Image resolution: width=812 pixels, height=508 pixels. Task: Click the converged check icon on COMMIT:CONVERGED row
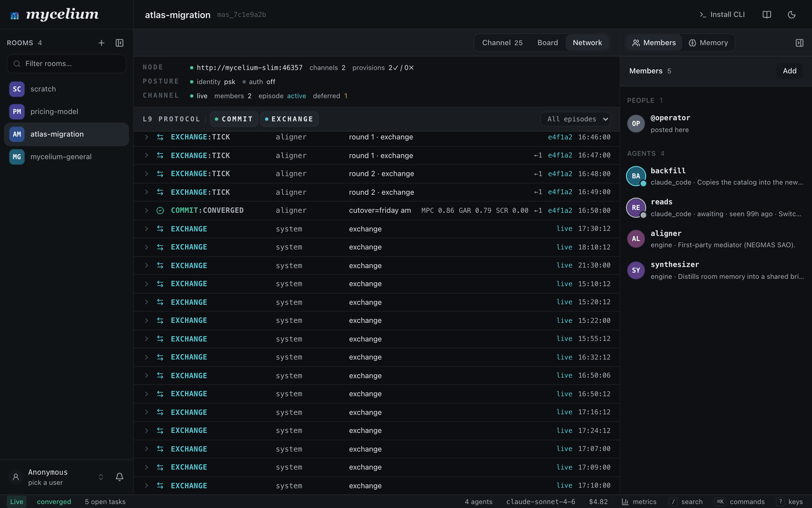160,211
